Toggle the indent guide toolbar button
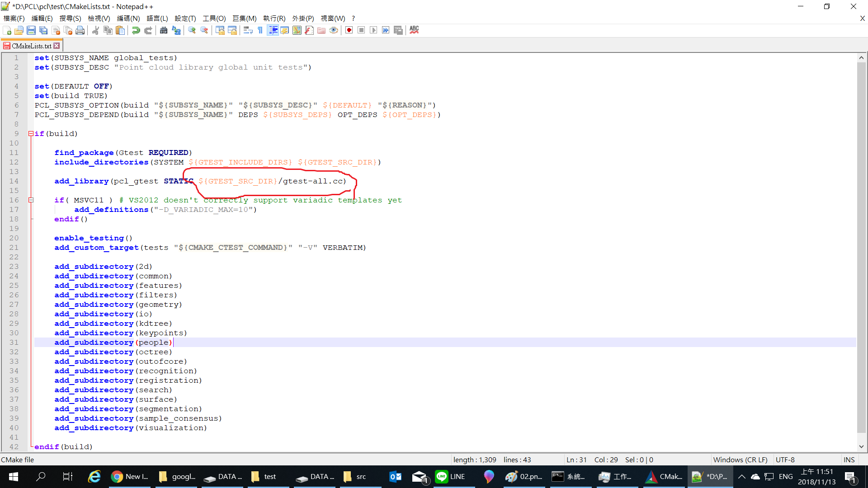Image resolution: width=868 pixels, height=488 pixels. [273, 30]
